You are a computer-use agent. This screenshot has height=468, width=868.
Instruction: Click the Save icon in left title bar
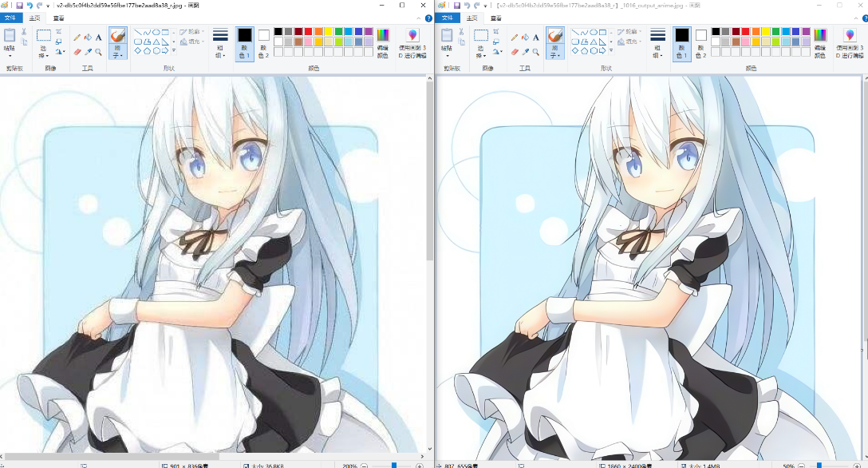tap(18, 5)
